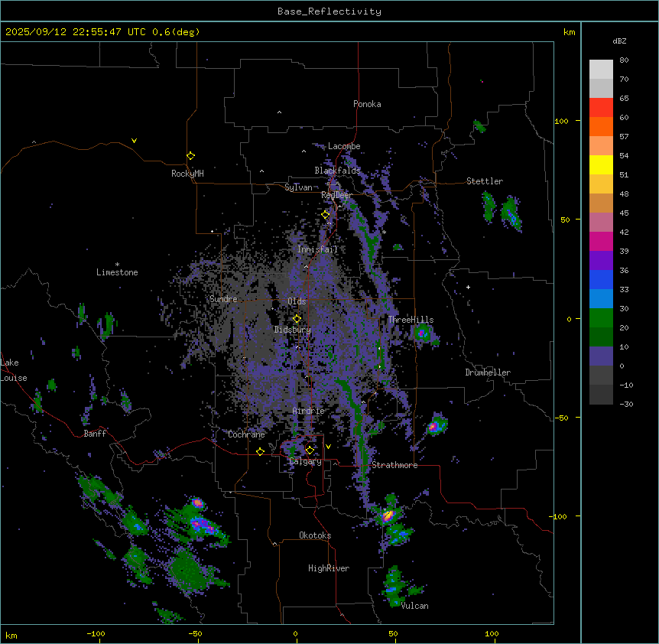The image size is (659, 644).
Task: Click the 100 km tick on right axis
Action: coord(561,121)
